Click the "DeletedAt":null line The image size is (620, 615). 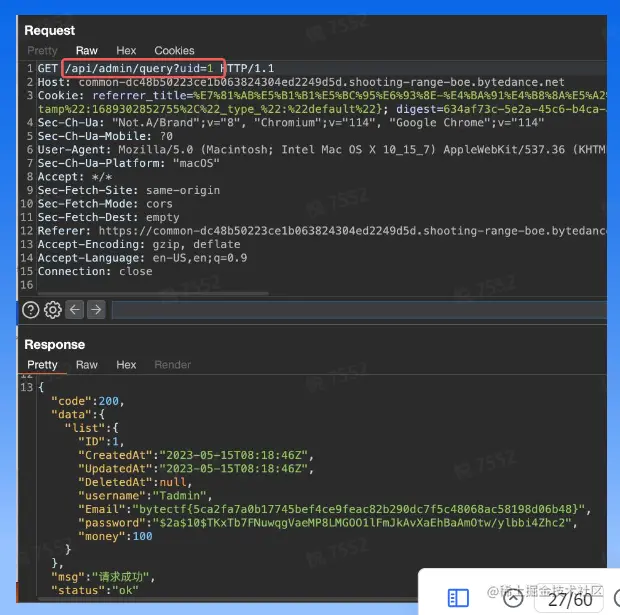click(135, 482)
